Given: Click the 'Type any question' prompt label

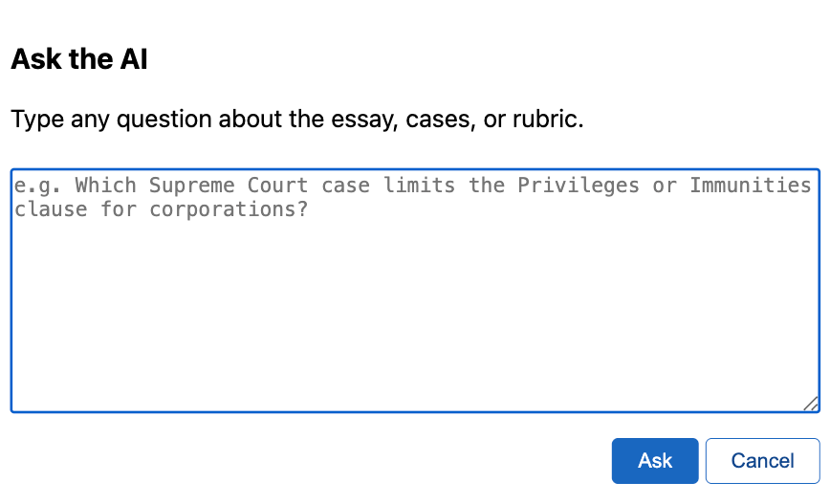Looking at the screenshot, I should [297, 119].
